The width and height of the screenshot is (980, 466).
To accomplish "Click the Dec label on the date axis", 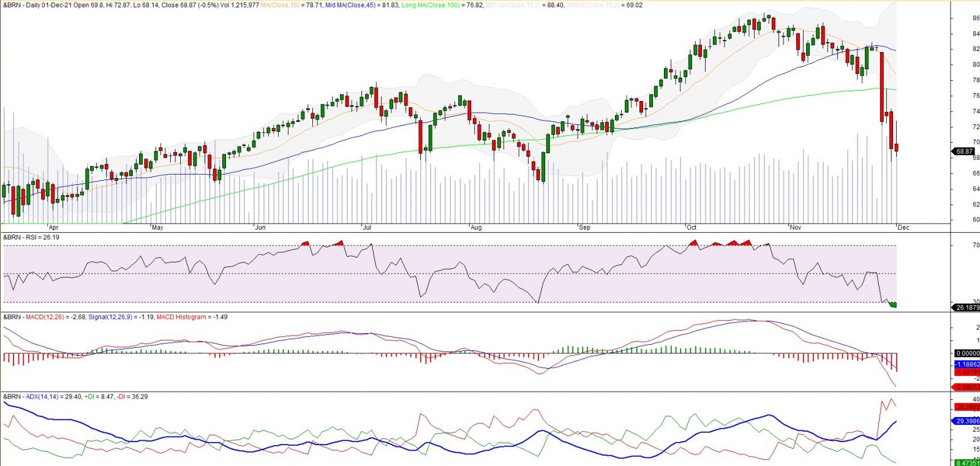I will pyautogui.click(x=903, y=227).
